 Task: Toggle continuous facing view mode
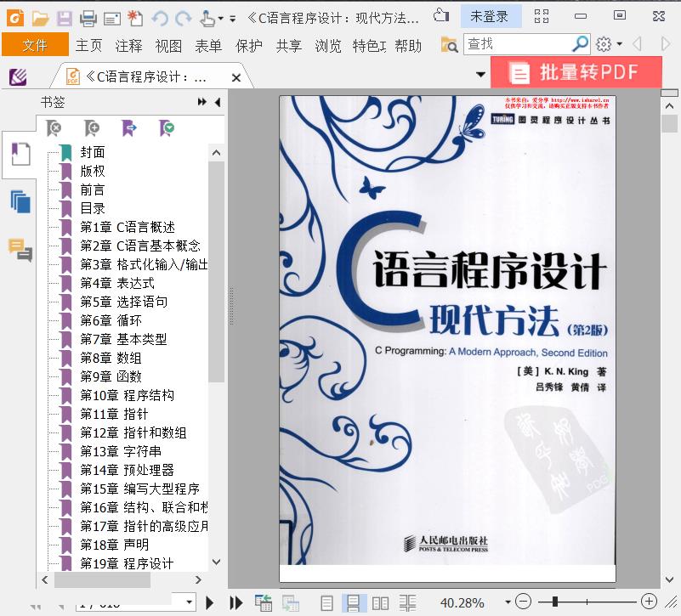tap(407, 603)
